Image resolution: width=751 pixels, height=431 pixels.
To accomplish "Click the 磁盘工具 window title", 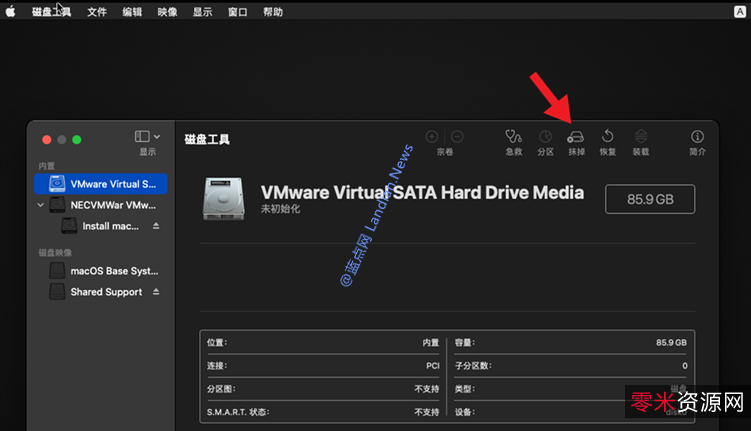I will [207, 139].
